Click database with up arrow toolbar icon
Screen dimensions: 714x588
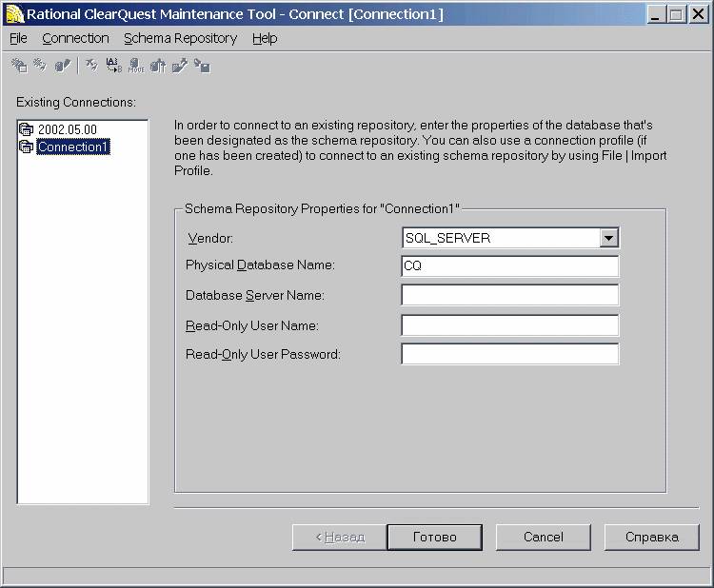[x=158, y=66]
